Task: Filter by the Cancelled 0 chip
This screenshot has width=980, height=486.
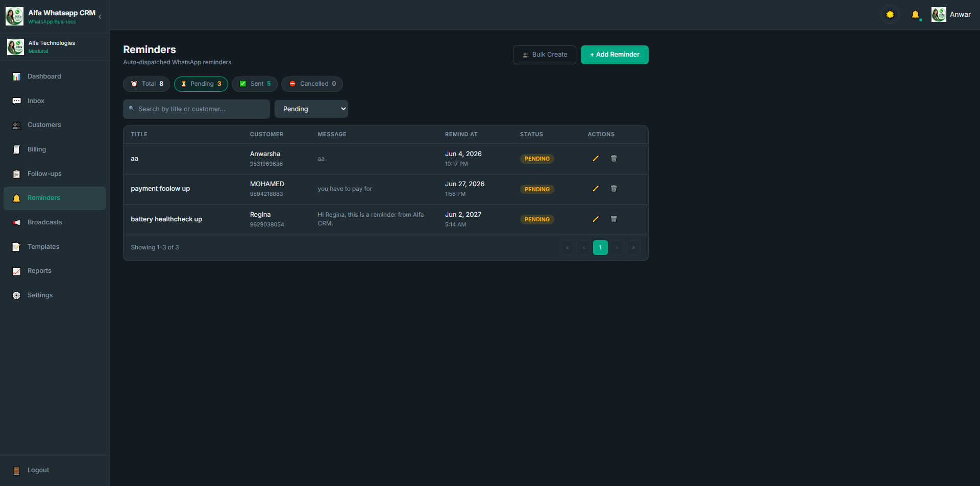Action: coord(312,84)
